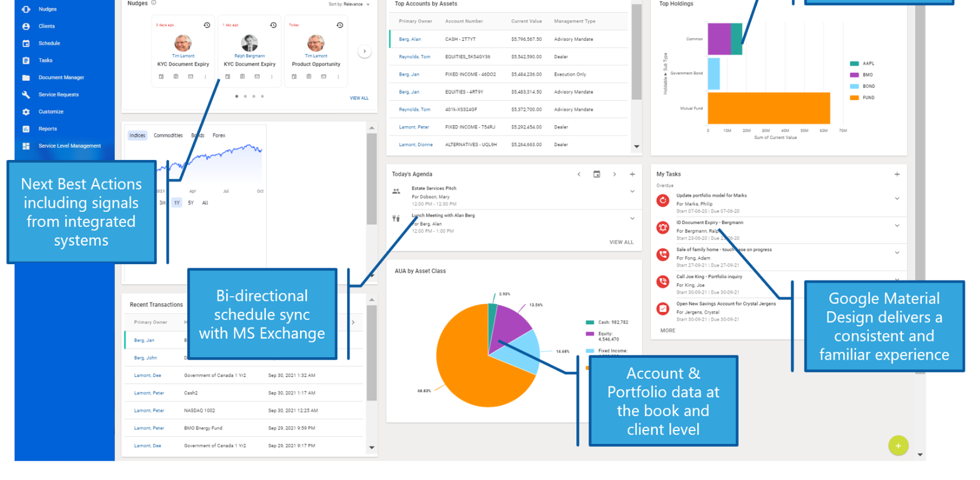The width and height of the screenshot is (980, 480).
Task: Click the Service Requests wrench icon
Action: pos(26,94)
